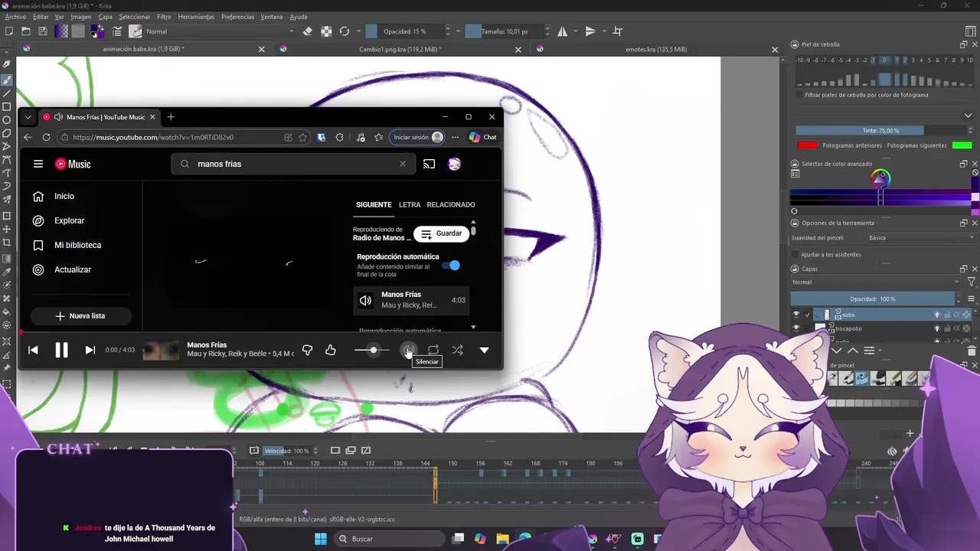The image size is (980, 551).
Task: Adjust the Opacidad 15% slider in toolbar
Action: click(x=405, y=31)
